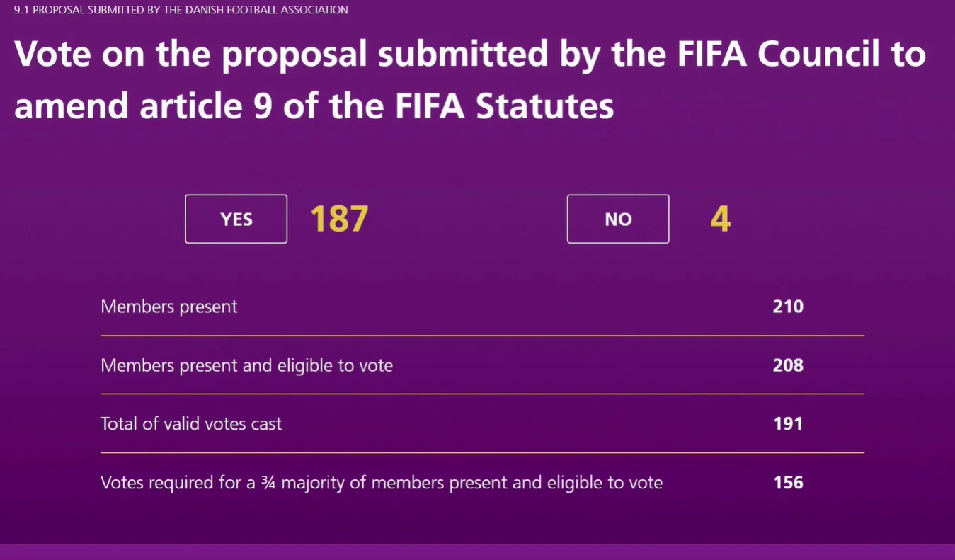Screen dimensions: 955x560
Task: Click the NO vote button
Action: (617, 219)
